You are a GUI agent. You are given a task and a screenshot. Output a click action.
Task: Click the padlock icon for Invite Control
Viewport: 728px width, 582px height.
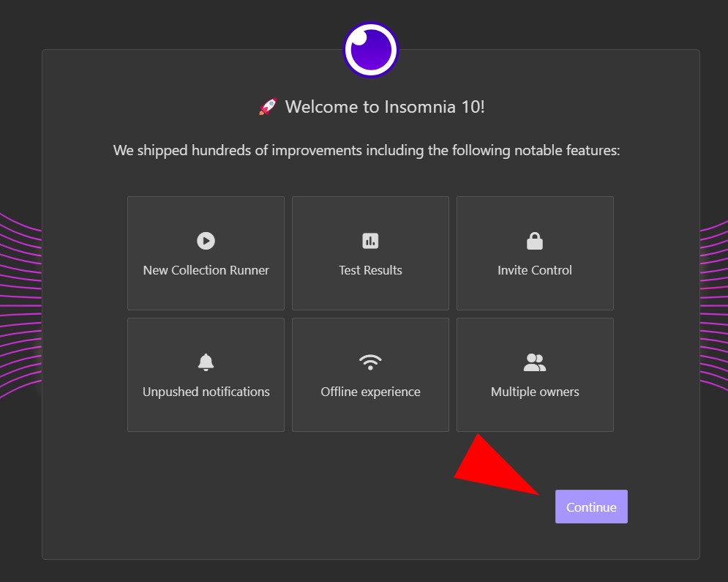[534, 241]
